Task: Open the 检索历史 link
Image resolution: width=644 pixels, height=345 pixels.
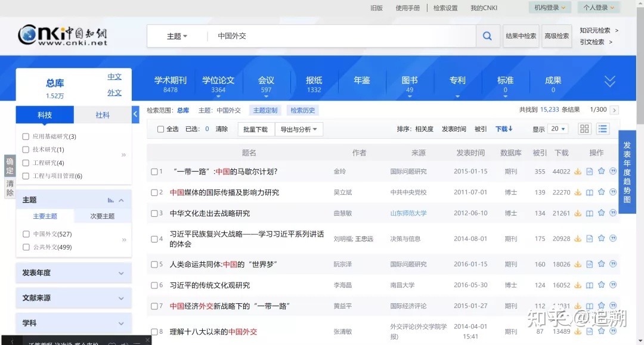Action: (x=303, y=110)
